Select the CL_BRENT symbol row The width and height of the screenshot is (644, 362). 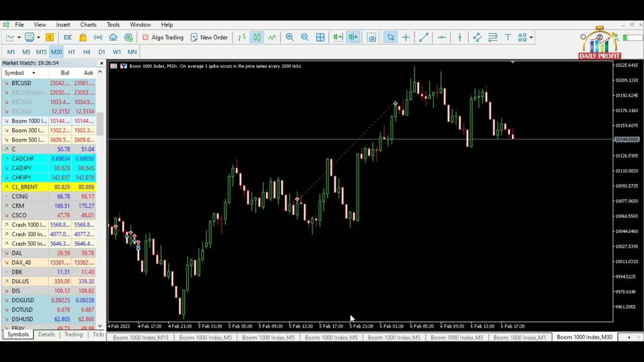point(49,187)
